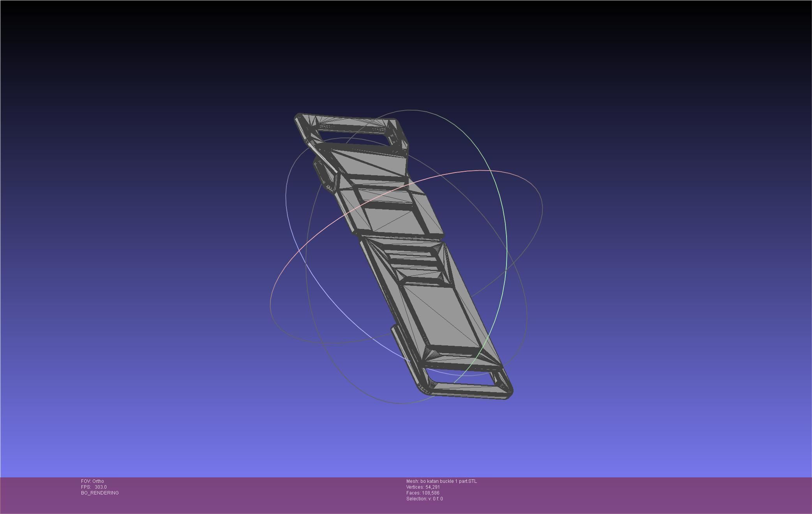This screenshot has width=812, height=514.
Task: Click the 'Faces: 108,586' info line
Action: (x=423, y=493)
